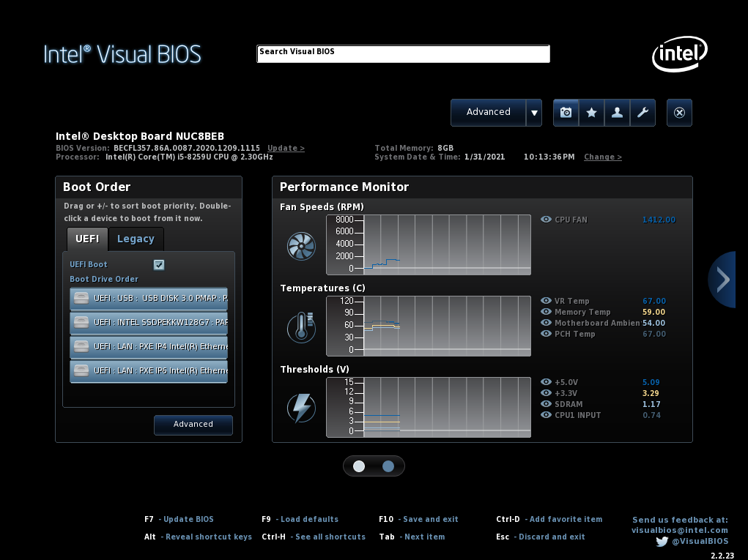This screenshot has height=560, width=748.
Task: Hide the Memory Temp graph line
Action: click(546, 312)
